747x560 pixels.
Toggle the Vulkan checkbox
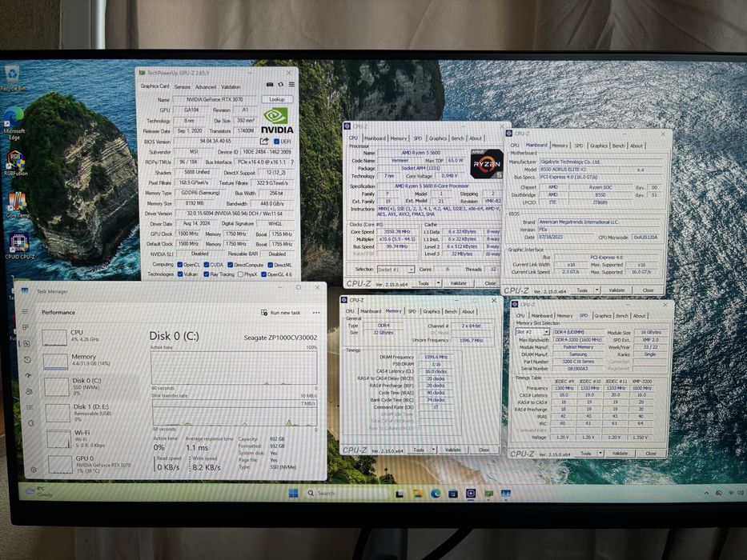pyautogui.click(x=180, y=274)
